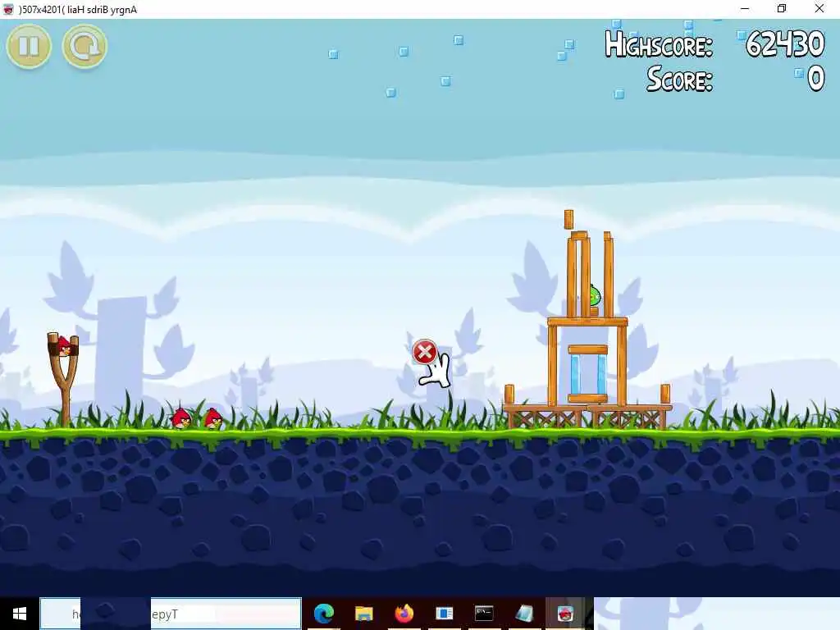Click the red bird loaded on the slingshot
The width and height of the screenshot is (840, 630).
pos(64,346)
